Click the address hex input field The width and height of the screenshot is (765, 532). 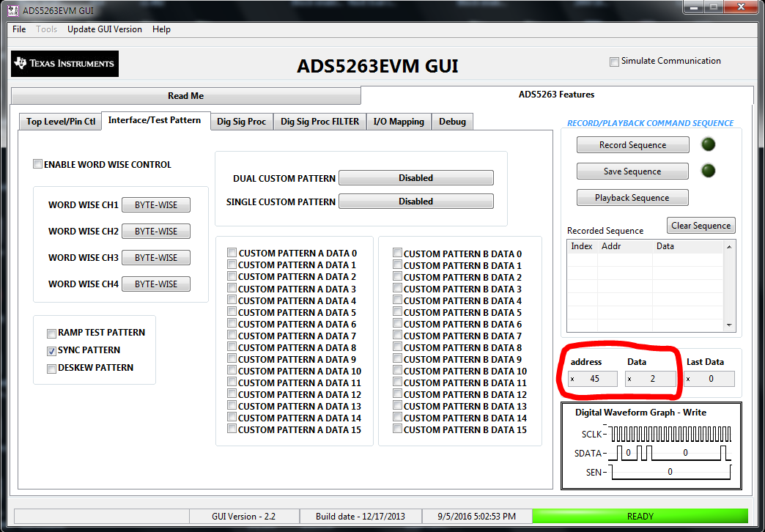coord(593,379)
